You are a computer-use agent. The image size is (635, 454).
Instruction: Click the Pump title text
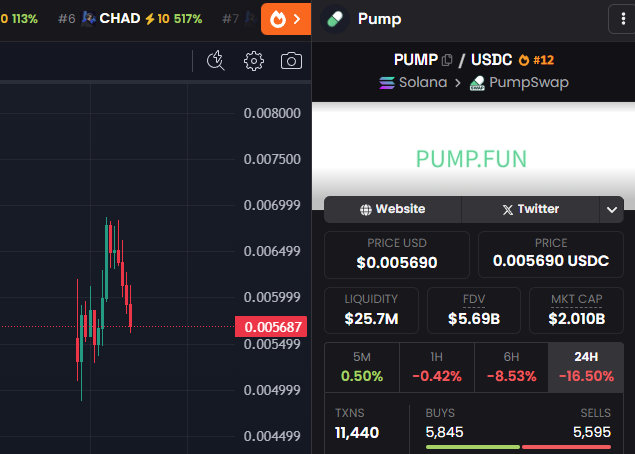(x=379, y=19)
